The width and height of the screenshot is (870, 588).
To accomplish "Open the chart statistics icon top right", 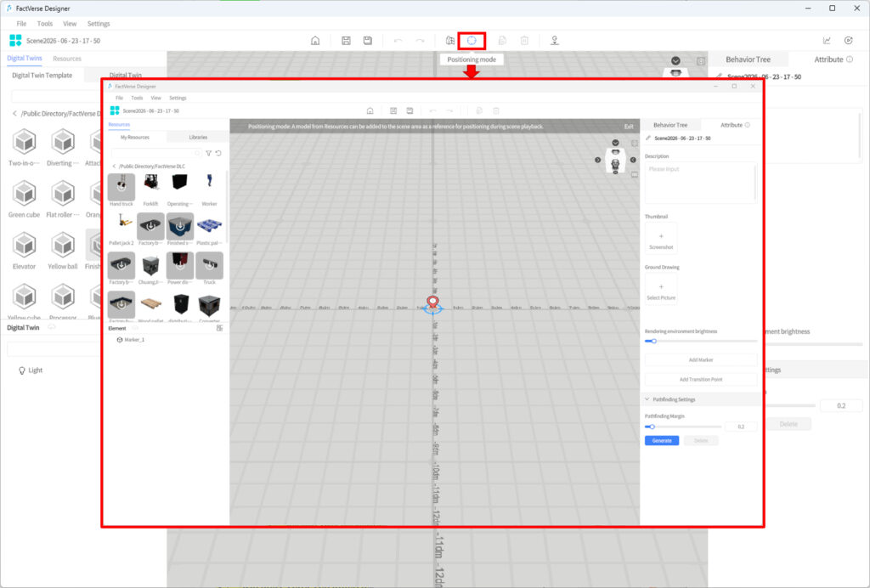I will click(x=827, y=41).
